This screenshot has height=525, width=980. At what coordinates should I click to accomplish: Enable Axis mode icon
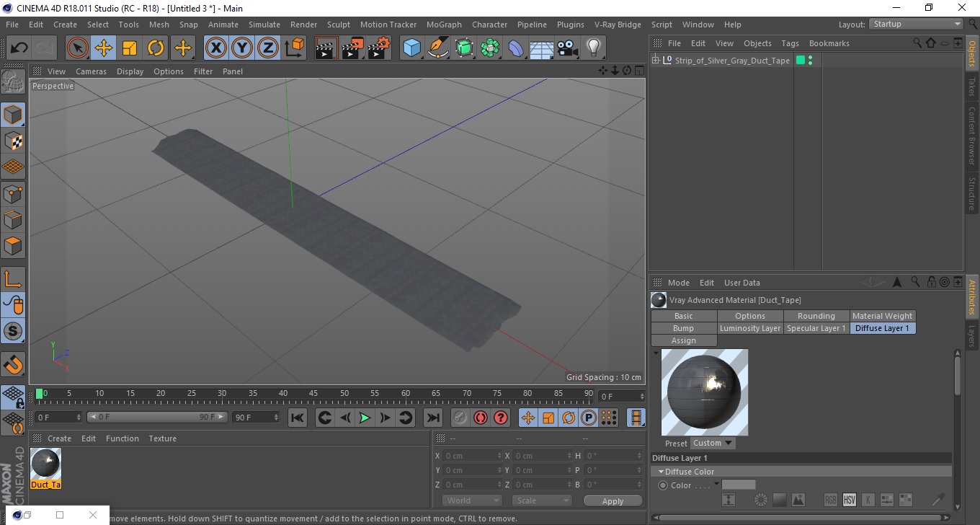(x=13, y=278)
